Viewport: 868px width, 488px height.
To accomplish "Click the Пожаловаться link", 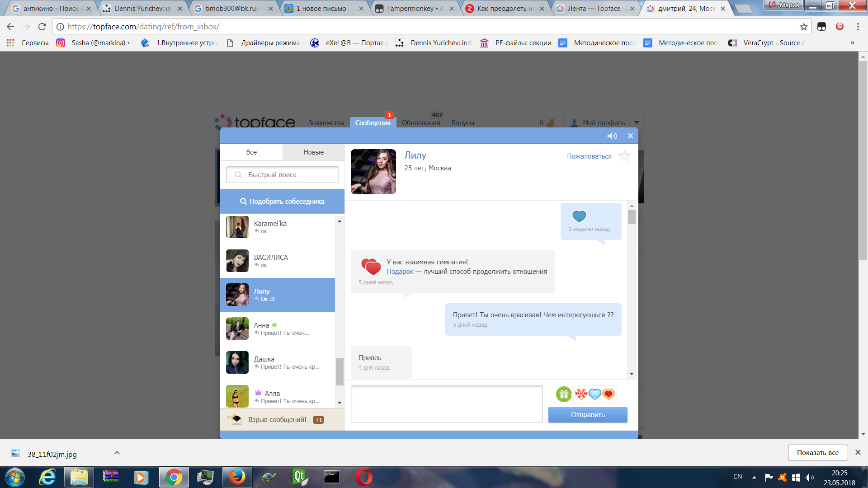I will (x=589, y=156).
